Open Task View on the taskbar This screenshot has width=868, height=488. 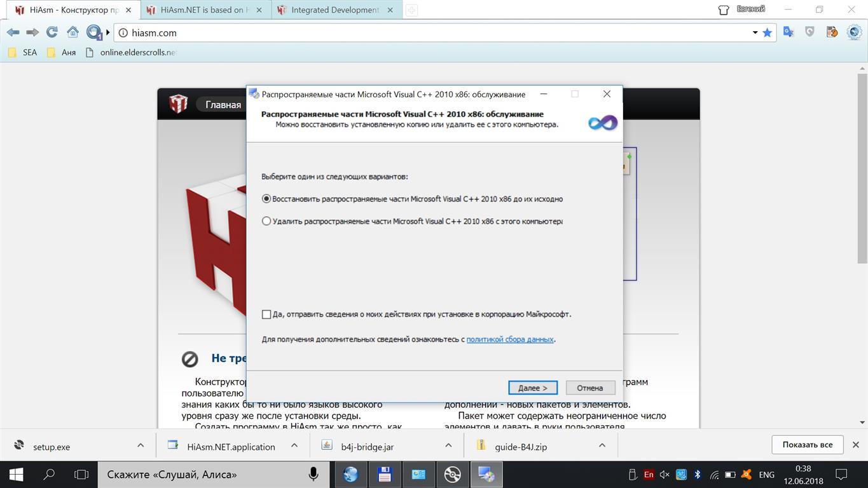81,474
